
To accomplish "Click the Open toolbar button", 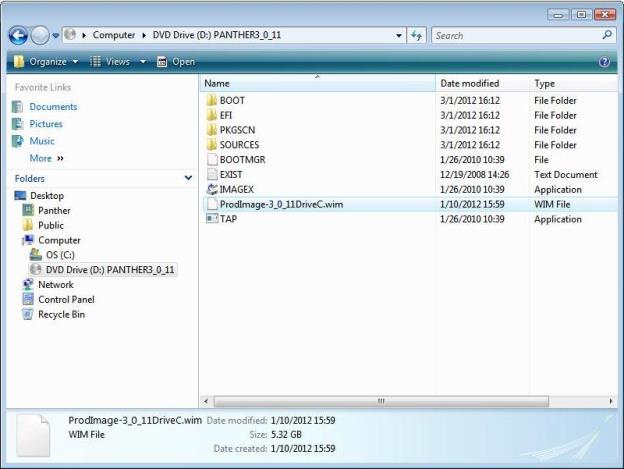I will tap(176, 62).
